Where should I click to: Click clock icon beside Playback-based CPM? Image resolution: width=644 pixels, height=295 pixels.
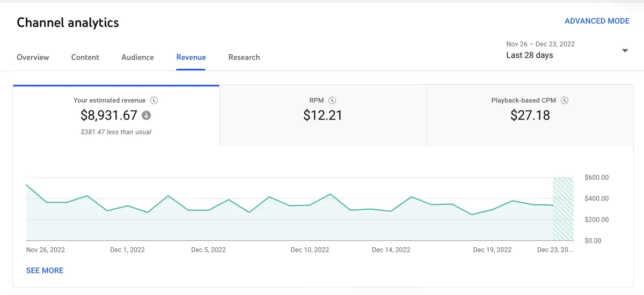click(x=565, y=100)
